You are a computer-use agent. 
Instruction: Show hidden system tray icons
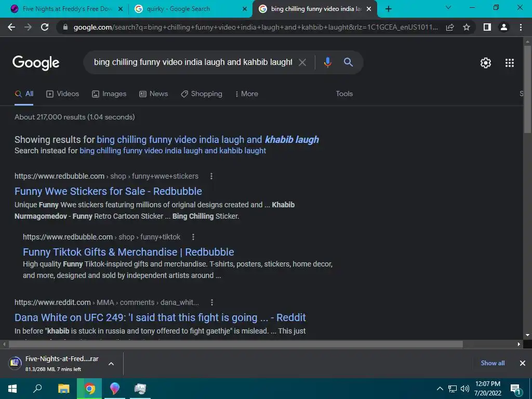[440, 389]
